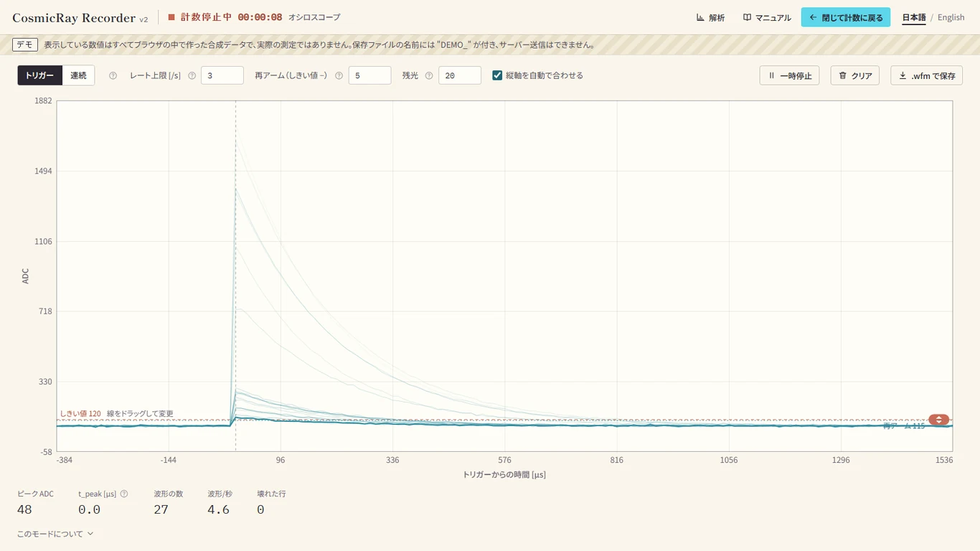This screenshot has height=551, width=980.
Task: Click the threshold drag handle on the chart
Action: point(938,420)
